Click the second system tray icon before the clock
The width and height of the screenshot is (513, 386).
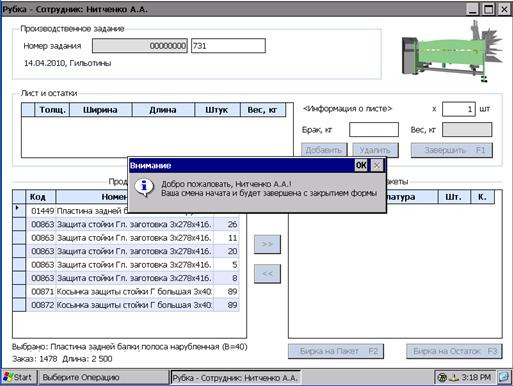[x=454, y=378]
